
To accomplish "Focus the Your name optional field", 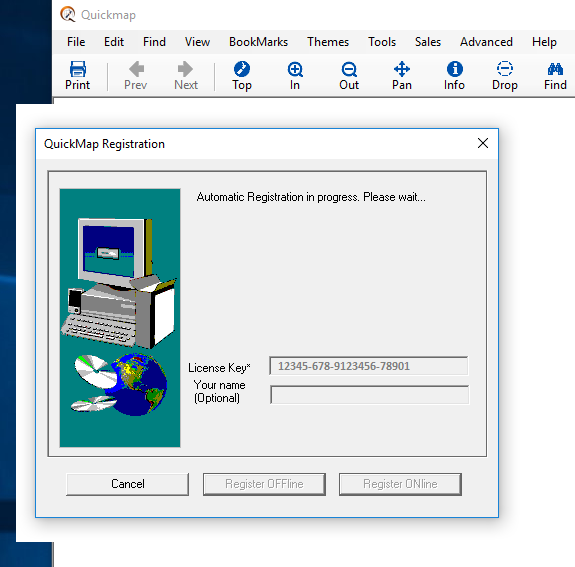I will pos(369,395).
